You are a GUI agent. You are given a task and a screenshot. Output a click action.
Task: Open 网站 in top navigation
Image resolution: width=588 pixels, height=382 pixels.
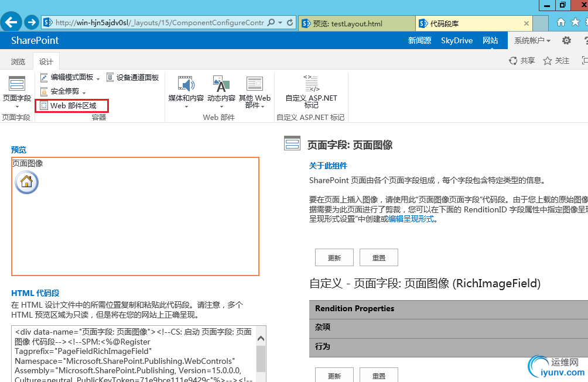click(490, 40)
